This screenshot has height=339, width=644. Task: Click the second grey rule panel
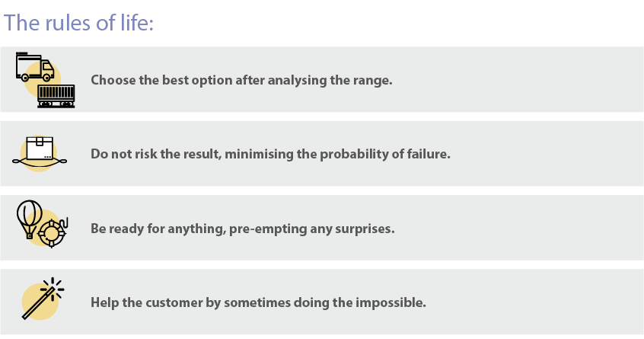tap(322, 154)
